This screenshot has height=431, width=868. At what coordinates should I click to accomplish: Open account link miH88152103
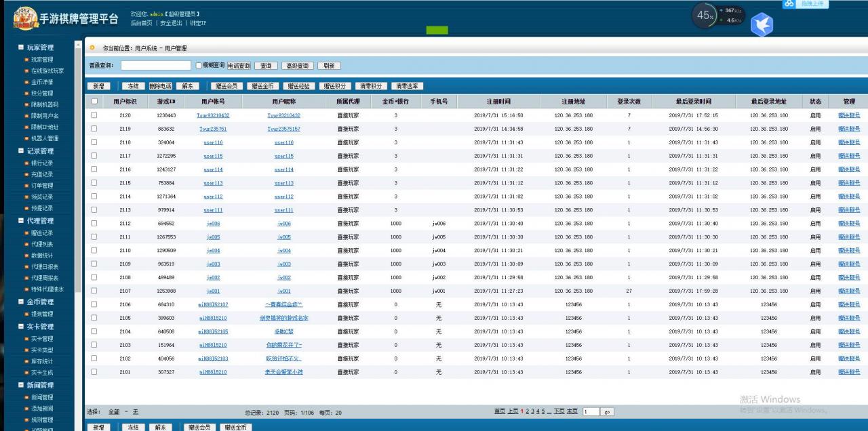coord(213,358)
